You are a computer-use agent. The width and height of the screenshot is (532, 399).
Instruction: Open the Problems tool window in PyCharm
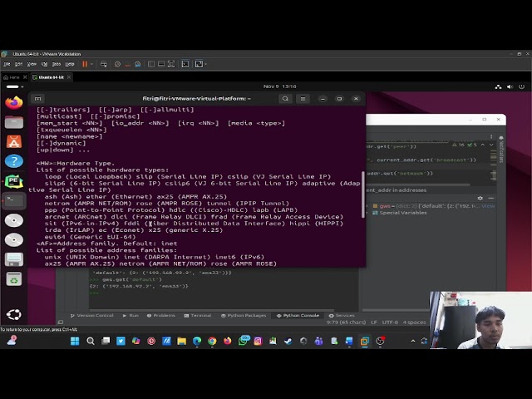click(x=161, y=316)
